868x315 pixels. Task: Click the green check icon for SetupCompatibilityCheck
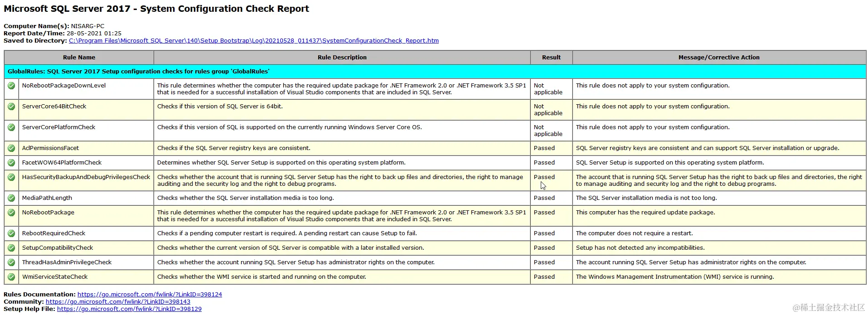[x=11, y=248]
